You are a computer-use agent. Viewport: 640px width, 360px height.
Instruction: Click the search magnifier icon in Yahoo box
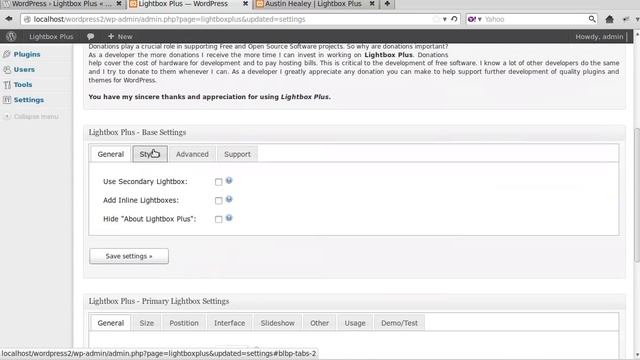pyautogui.click(x=592, y=19)
